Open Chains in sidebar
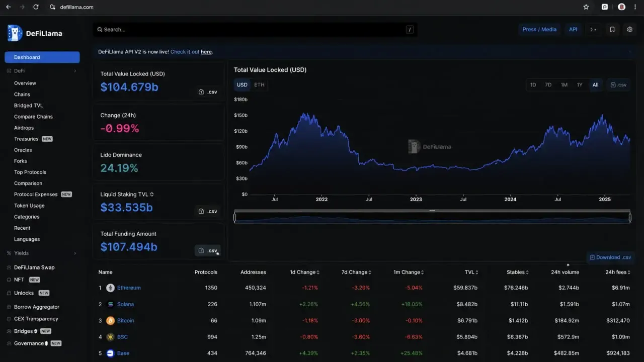 22,95
